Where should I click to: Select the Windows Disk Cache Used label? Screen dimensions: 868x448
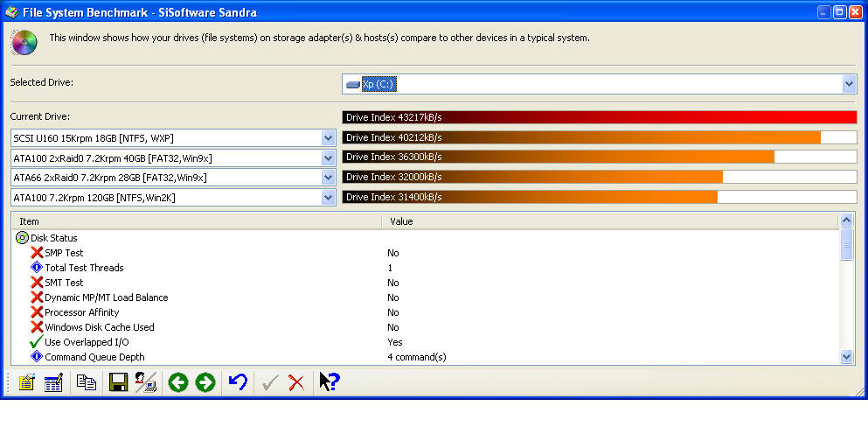pos(100,327)
